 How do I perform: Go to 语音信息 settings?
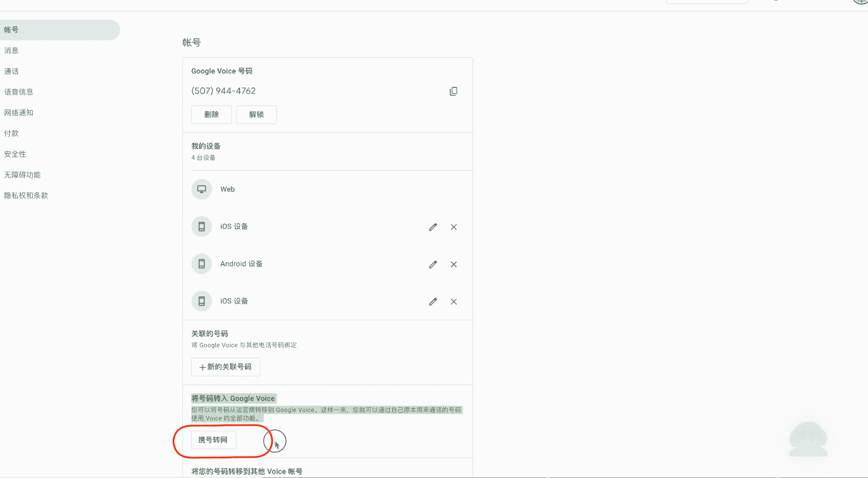(x=19, y=92)
